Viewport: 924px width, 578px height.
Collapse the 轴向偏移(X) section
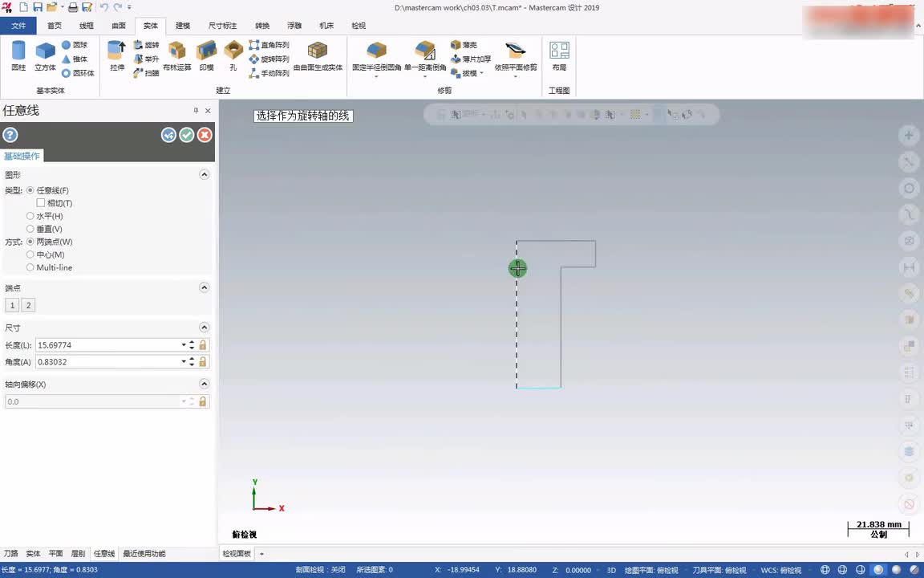tap(204, 384)
